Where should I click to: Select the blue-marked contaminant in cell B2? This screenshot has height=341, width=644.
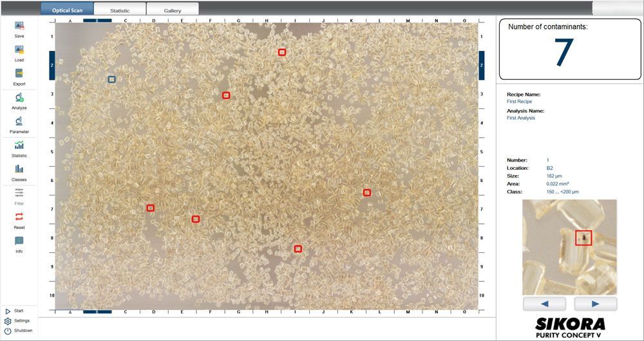[x=111, y=79]
